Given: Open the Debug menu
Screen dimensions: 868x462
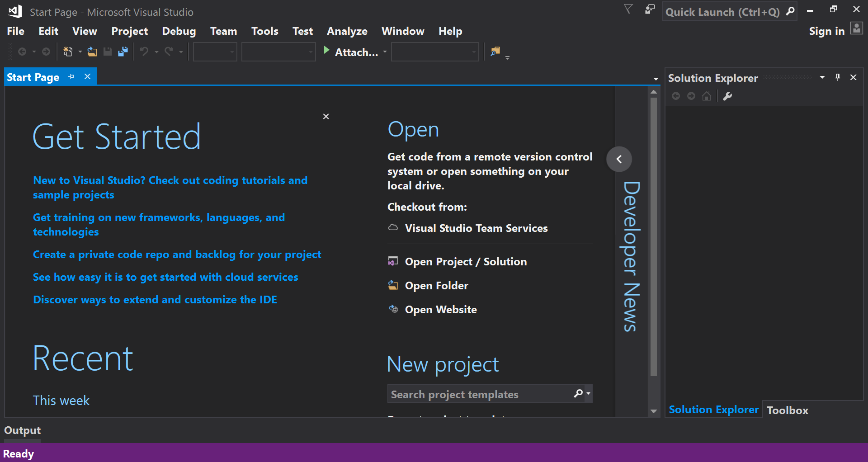Looking at the screenshot, I should pos(179,31).
